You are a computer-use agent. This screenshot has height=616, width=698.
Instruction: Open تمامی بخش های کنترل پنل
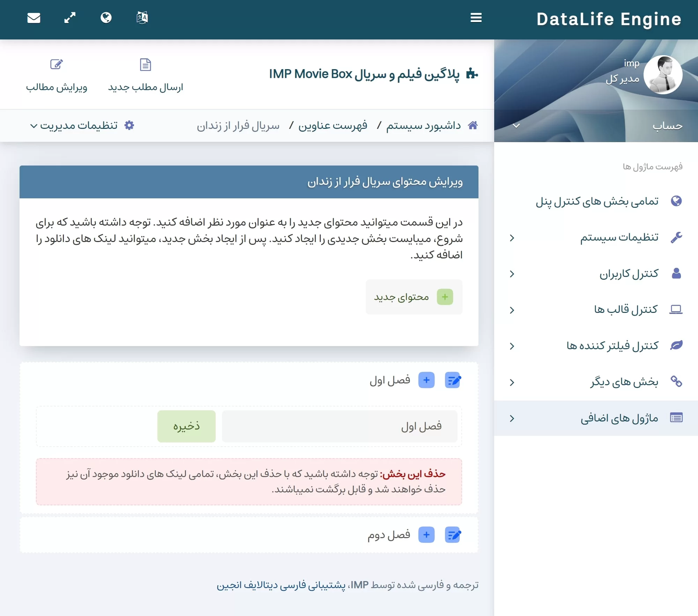[x=597, y=201]
